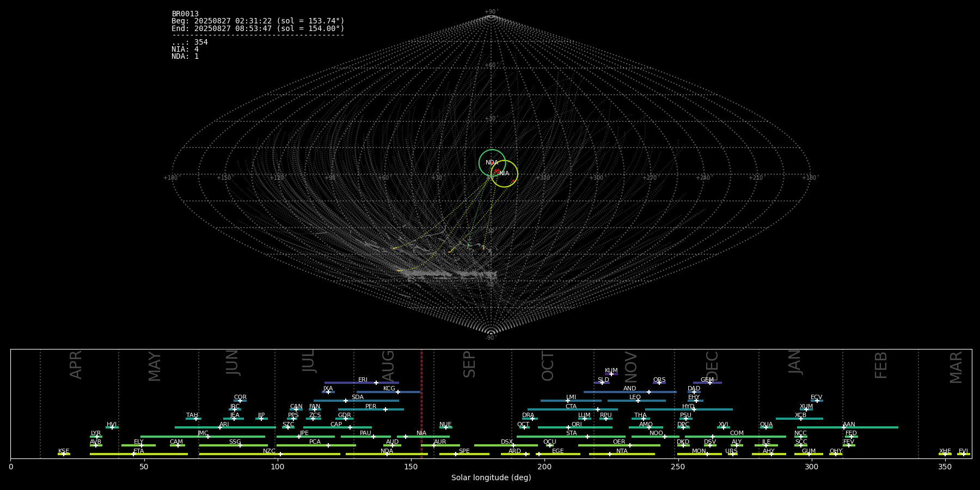Select the ETA shower bar in timeline
Viewport: 980px width, 490px height.
click(139, 454)
